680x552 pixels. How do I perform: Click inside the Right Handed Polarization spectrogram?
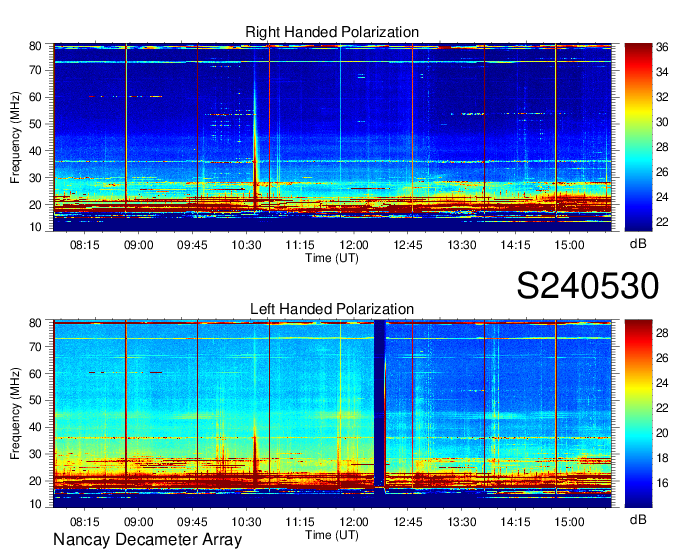coord(332,137)
